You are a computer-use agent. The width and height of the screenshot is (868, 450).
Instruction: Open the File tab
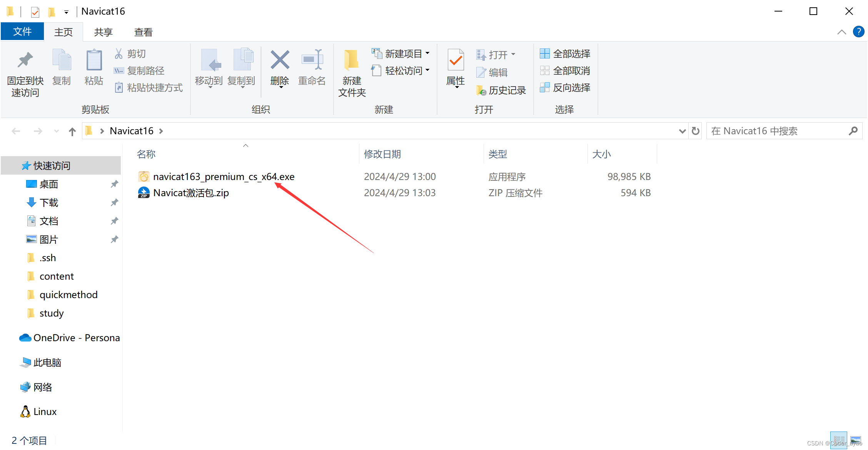(22, 32)
